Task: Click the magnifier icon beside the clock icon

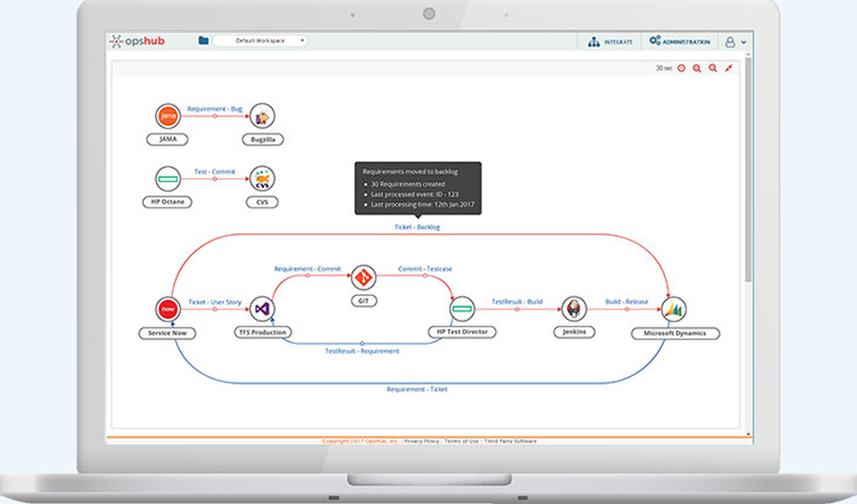Action: [x=697, y=69]
